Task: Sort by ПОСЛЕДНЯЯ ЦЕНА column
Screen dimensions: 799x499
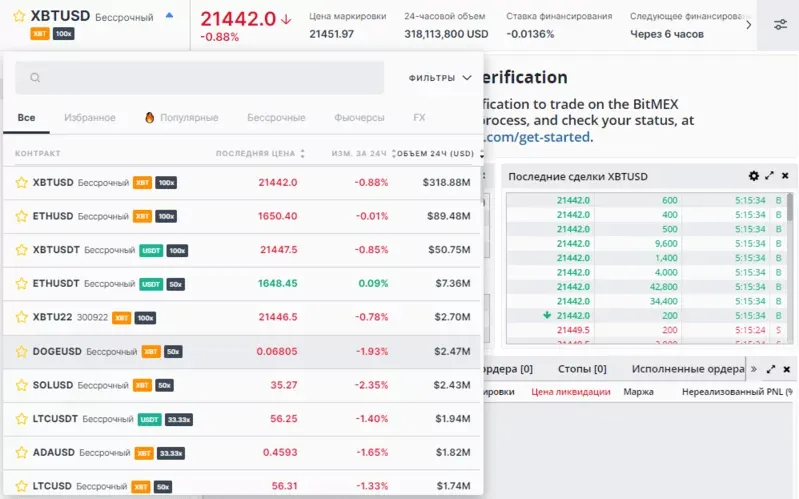Action: (x=260, y=153)
